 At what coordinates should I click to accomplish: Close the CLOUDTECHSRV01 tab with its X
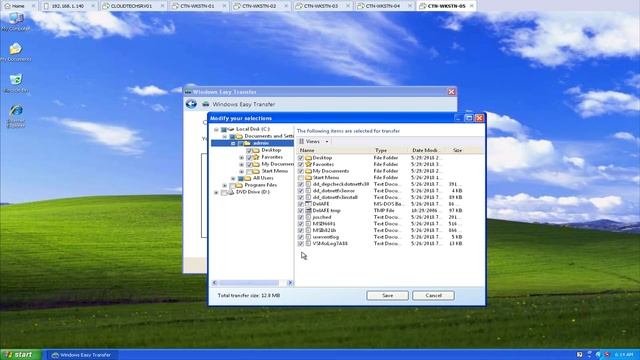(x=162, y=6)
